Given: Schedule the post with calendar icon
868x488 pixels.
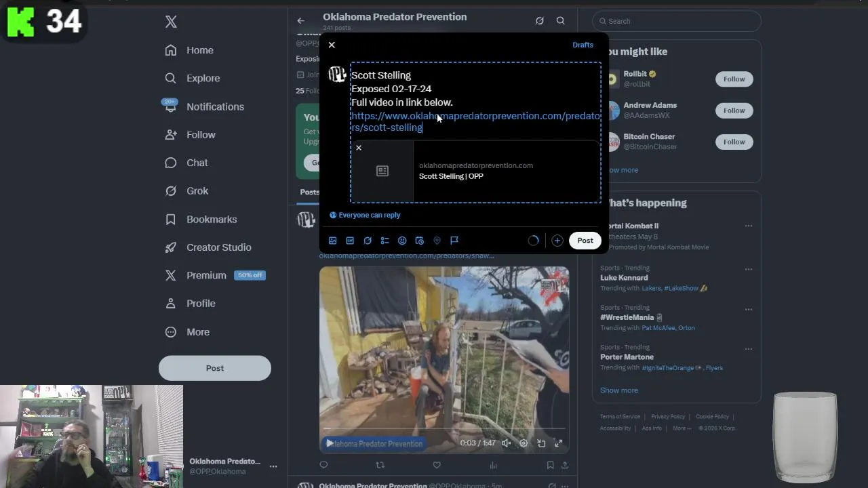Looking at the screenshot, I should coord(420,241).
